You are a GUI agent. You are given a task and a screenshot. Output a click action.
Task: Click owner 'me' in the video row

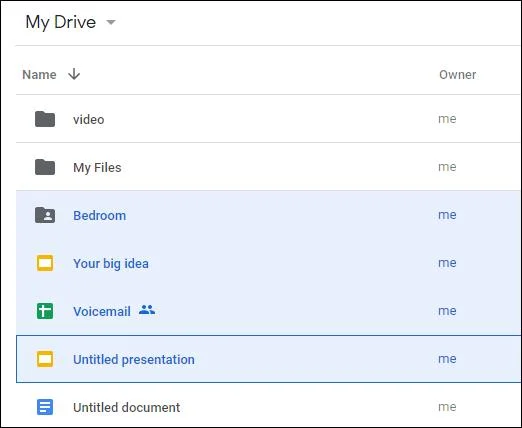point(447,119)
